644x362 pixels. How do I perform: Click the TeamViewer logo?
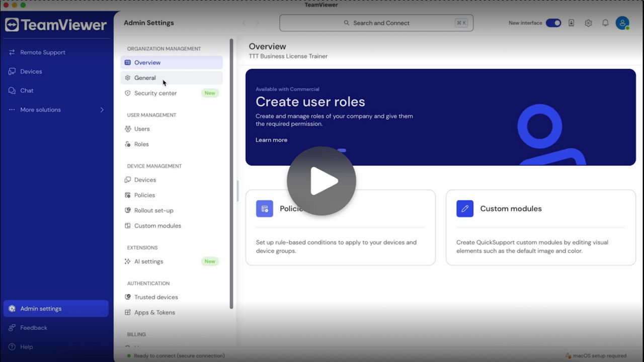click(56, 25)
